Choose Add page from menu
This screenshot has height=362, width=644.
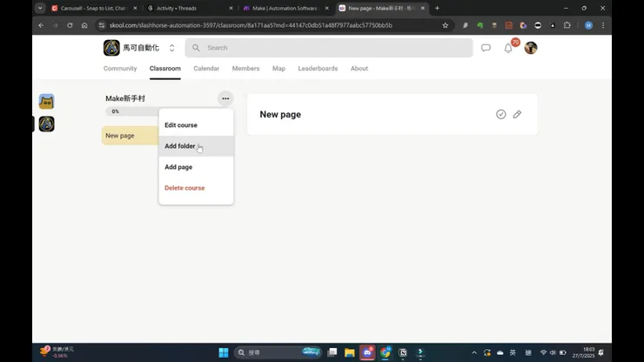pos(196,167)
